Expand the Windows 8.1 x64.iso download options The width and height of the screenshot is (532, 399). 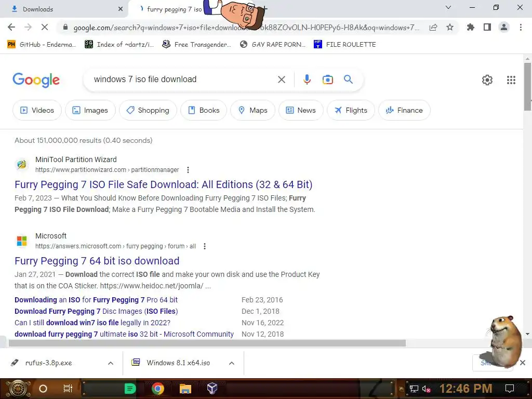click(x=232, y=363)
